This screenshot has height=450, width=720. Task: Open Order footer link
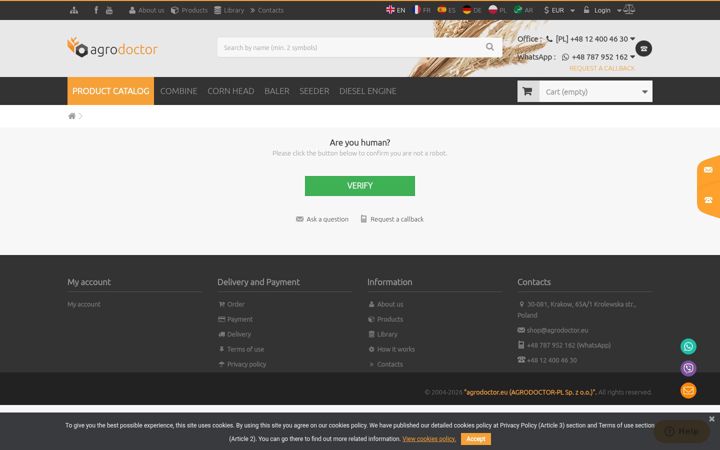(x=232, y=304)
